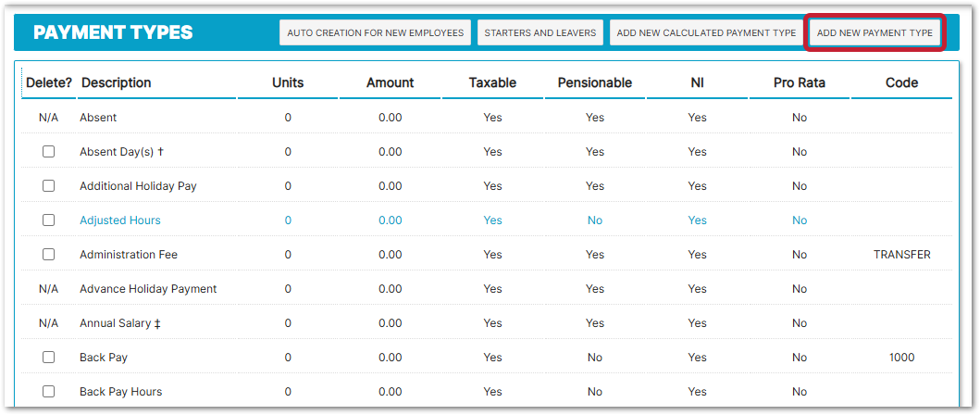Select delete checkbox for Administration Fee
This screenshot has height=415, width=980.
pos(49,255)
